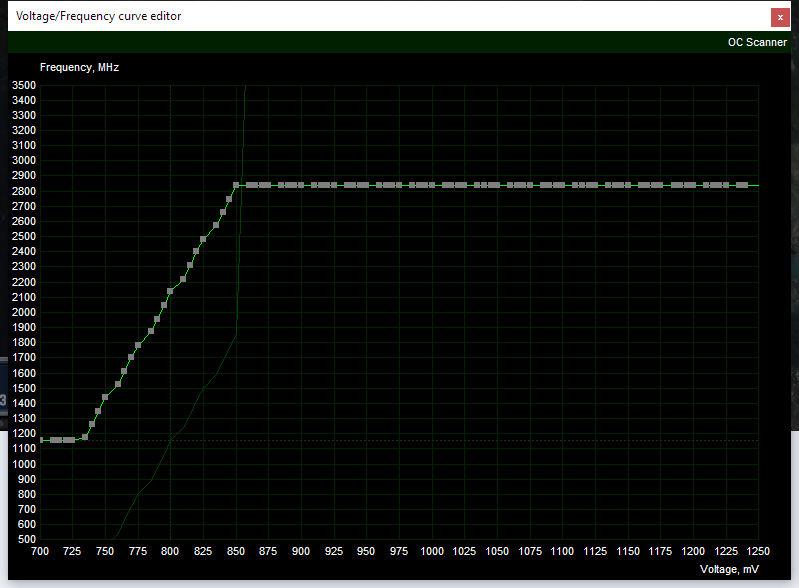
Task: Select the curve point at 775 mV
Action: pos(138,345)
